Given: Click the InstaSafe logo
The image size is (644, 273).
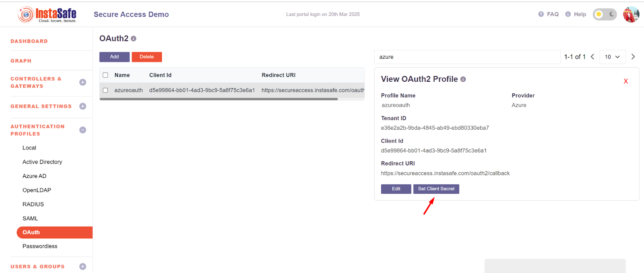Looking at the screenshot, I should tap(47, 14).
